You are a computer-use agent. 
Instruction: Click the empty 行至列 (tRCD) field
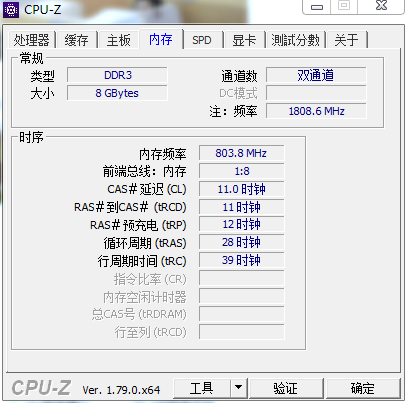[x=242, y=332]
